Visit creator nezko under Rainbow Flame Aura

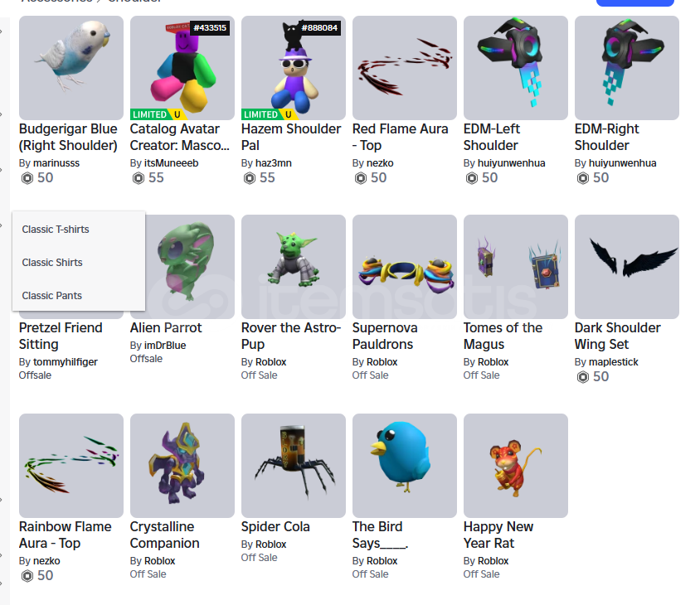[x=46, y=561]
